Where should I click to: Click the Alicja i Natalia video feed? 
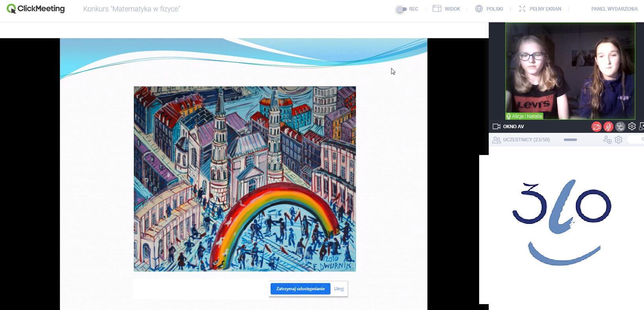point(570,71)
